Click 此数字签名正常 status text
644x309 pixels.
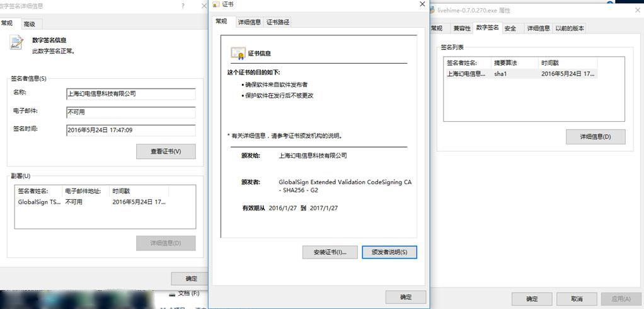[x=54, y=51]
